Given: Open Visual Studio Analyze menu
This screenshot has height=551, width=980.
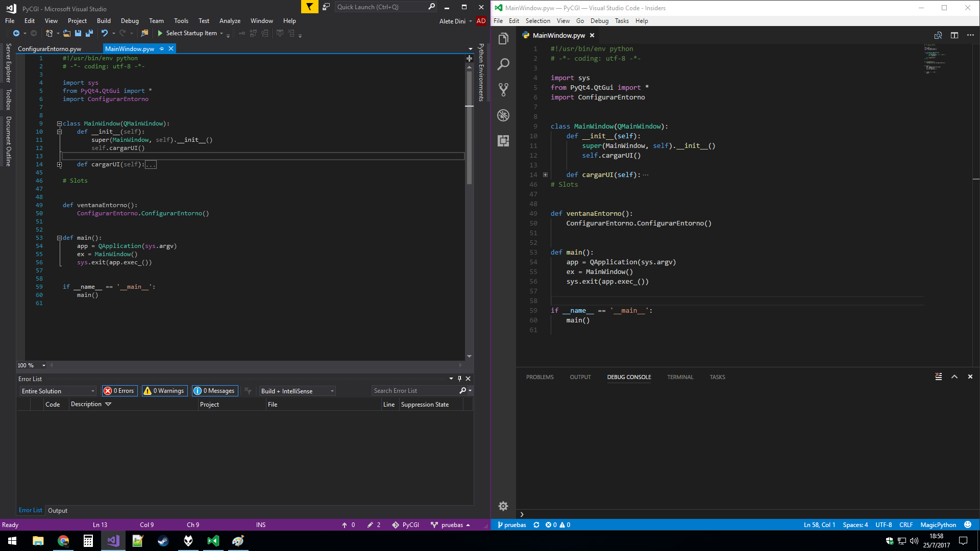Looking at the screenshot, I should 230,21.
